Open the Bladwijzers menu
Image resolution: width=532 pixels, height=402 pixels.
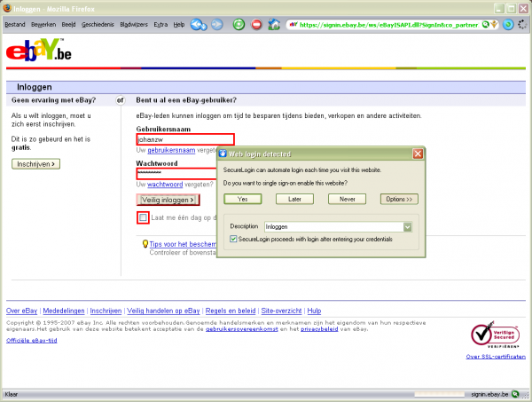click(x=134, y=25)
